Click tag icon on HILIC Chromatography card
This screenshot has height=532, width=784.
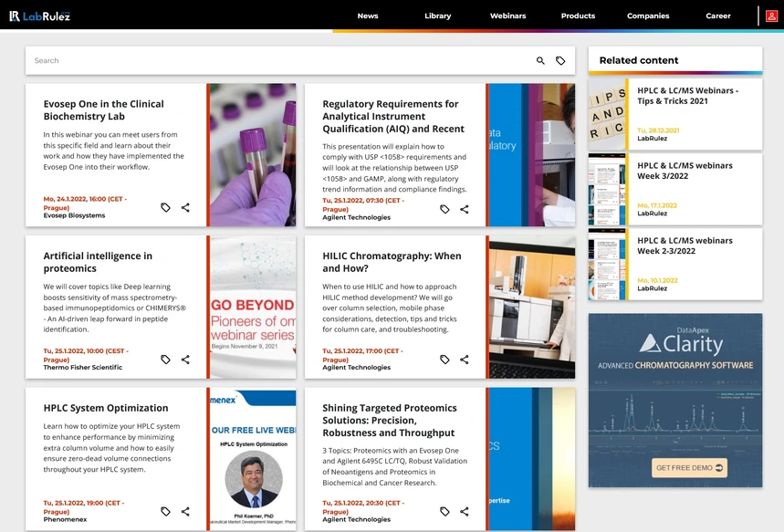click(x=444, y=360)
